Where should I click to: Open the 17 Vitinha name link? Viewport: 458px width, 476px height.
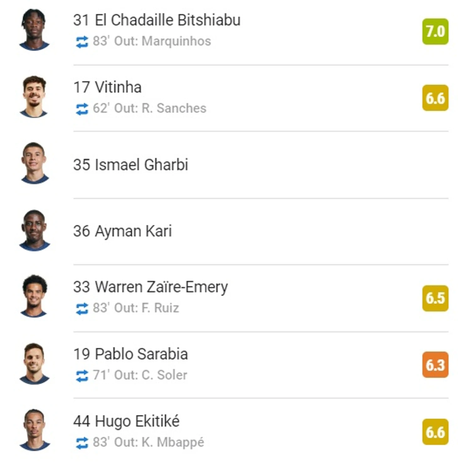tap(107, 87)
